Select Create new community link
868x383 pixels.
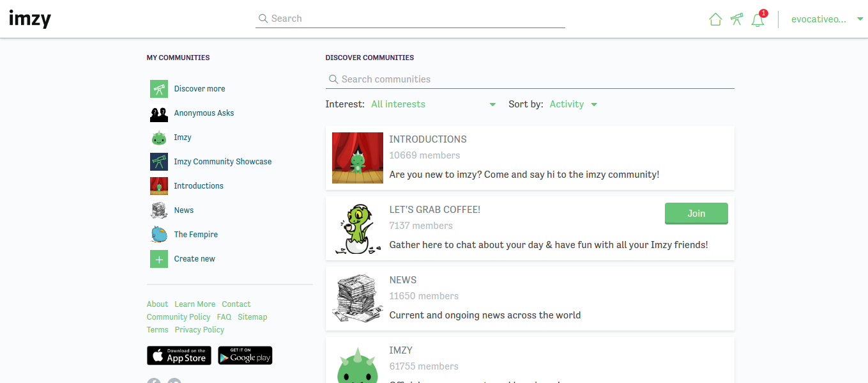[195, 259]
